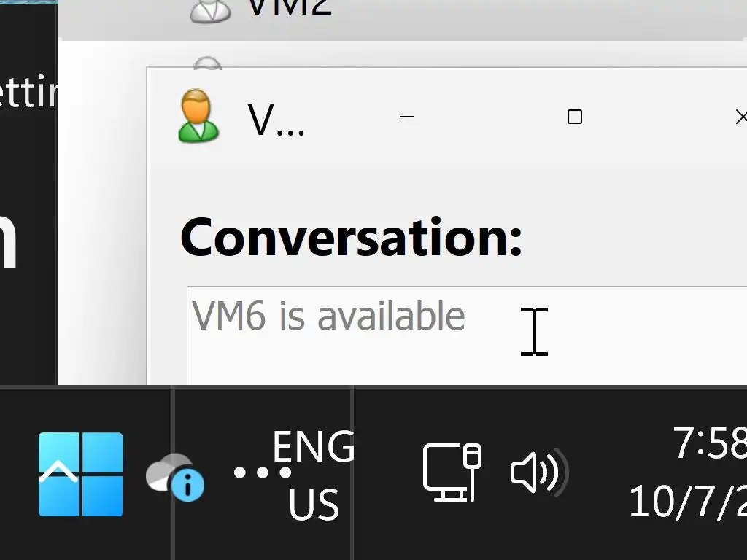The height and width of the screenshot is (560, 747).
Task: Click the speaker volume icon
Action: coord(538,472)
